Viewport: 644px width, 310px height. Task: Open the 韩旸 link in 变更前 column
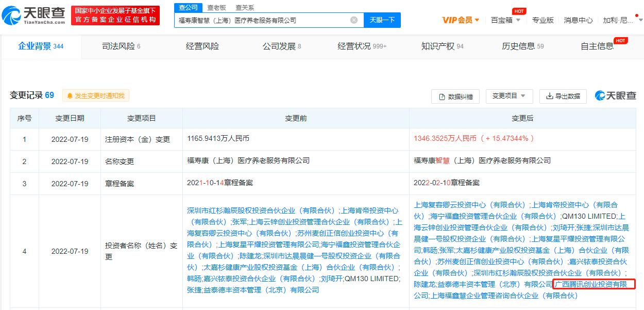pos(194,279)
